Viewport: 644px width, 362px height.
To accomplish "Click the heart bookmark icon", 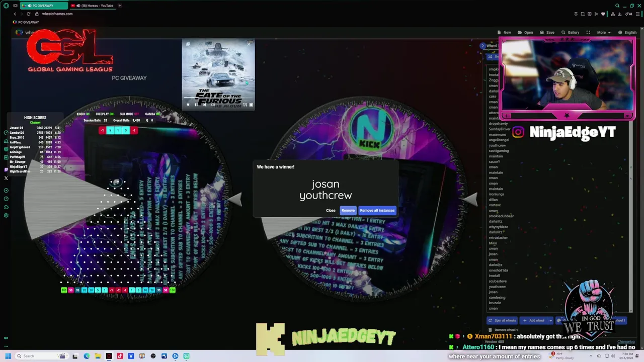I will 603,14.
